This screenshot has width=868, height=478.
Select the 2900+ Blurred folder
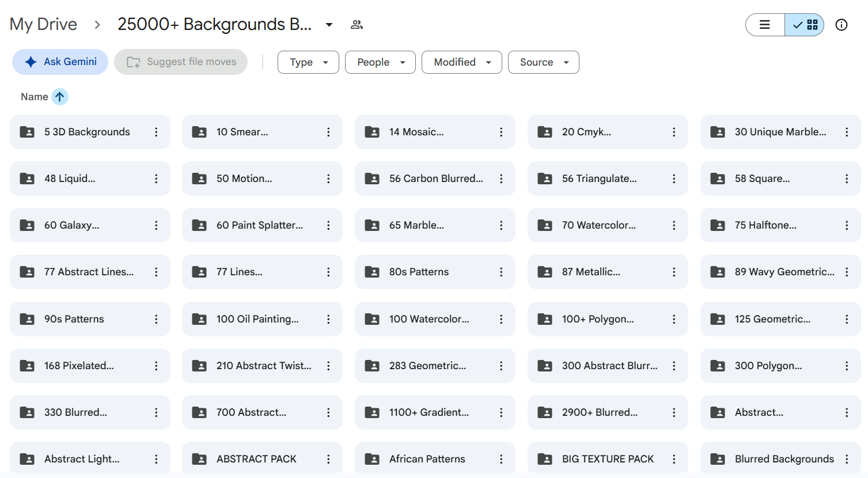point(608,412)
